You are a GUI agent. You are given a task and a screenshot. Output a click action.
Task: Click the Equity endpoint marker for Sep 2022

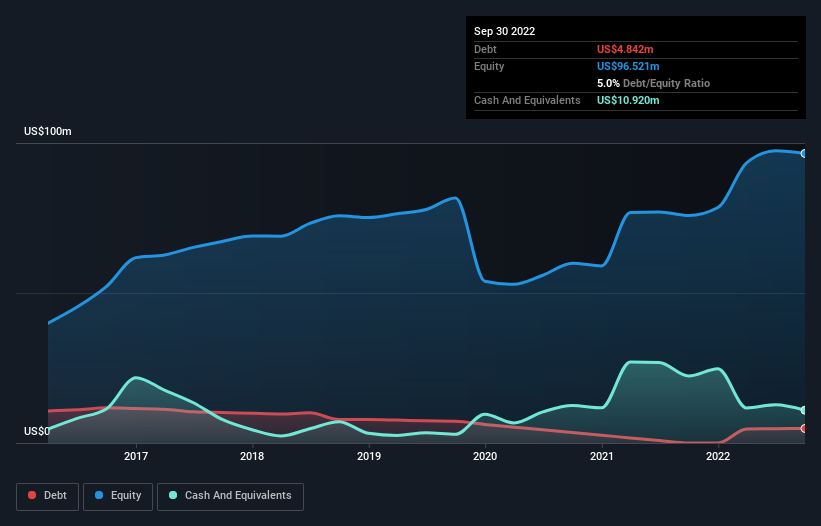point(804,153)
